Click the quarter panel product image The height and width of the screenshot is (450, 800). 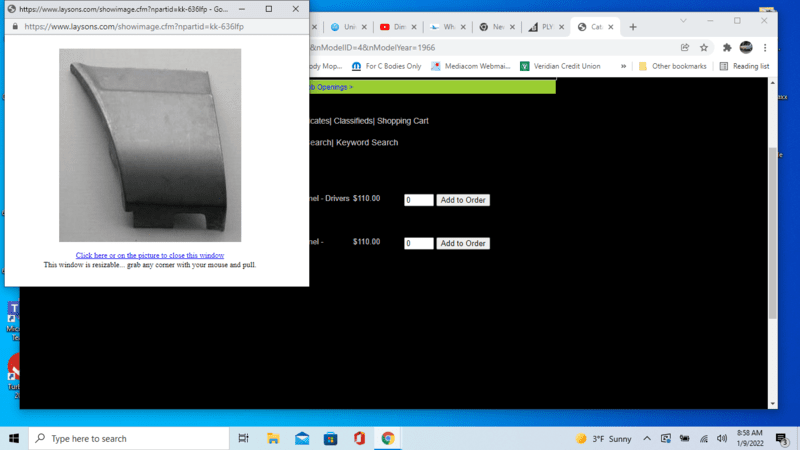150,145
